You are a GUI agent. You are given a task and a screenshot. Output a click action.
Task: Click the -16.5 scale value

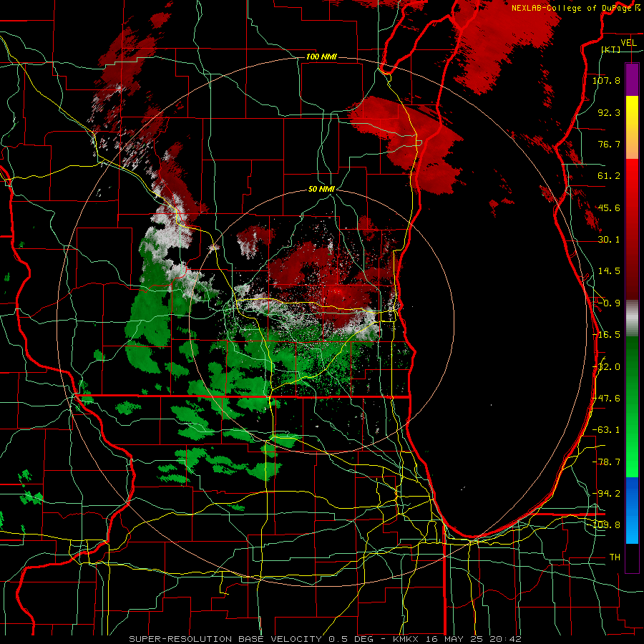606,335
